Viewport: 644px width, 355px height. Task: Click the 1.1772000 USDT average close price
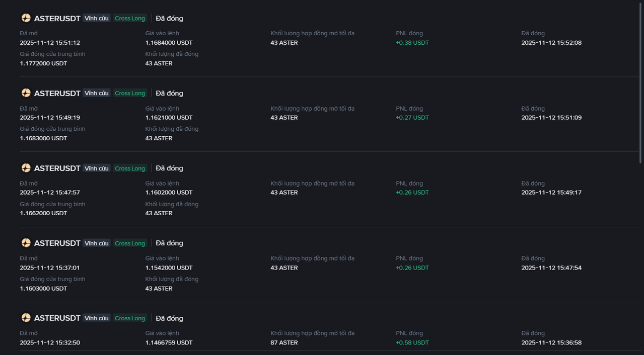coord(43,63)
